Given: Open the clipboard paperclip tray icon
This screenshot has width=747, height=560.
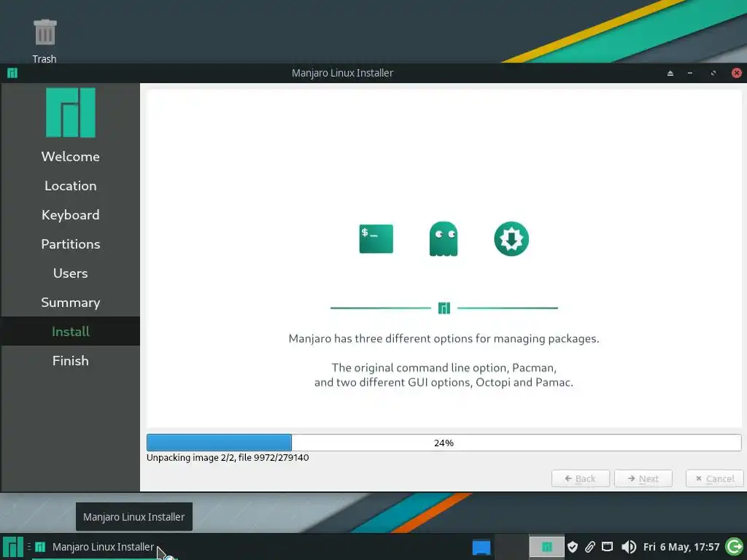Looking at the screenshot, I should coord(589,547).
